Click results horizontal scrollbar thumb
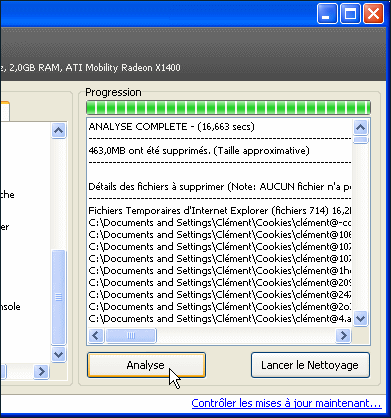Image resolution: width=391 pixels, height=418 pixels. (131, 335)
